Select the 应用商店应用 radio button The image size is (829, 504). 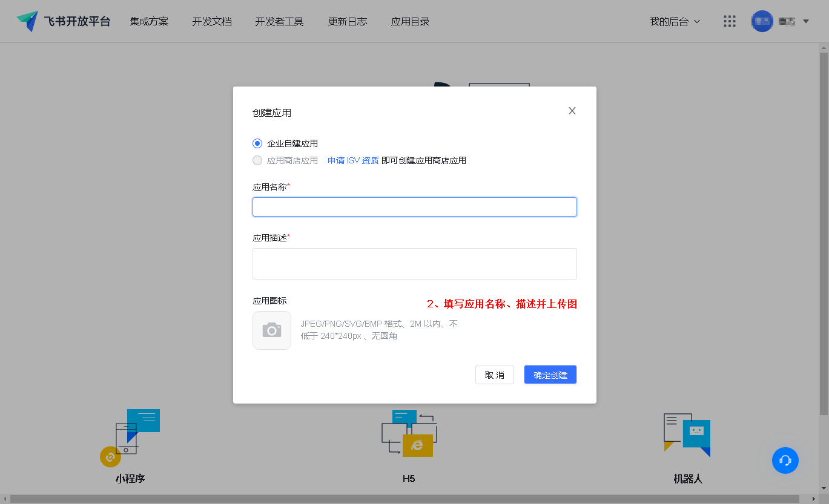coord(257,160)
